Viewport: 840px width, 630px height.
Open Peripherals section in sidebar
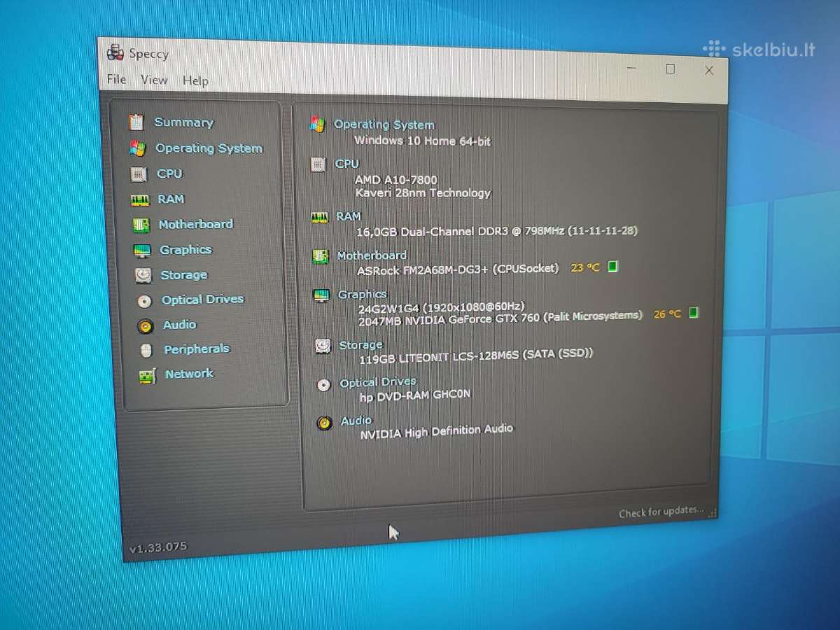(x=197, y=349)
